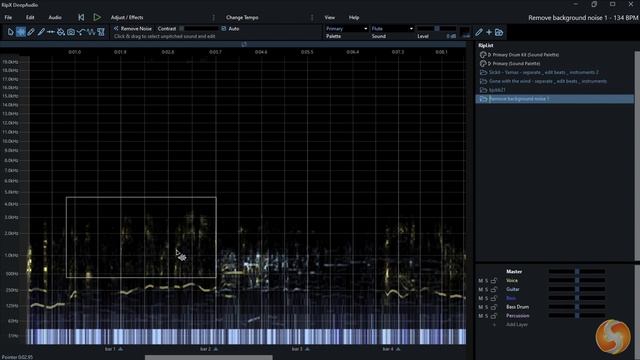
Task: Expand Primary (Sound Palette) entry
Action: 489,64
